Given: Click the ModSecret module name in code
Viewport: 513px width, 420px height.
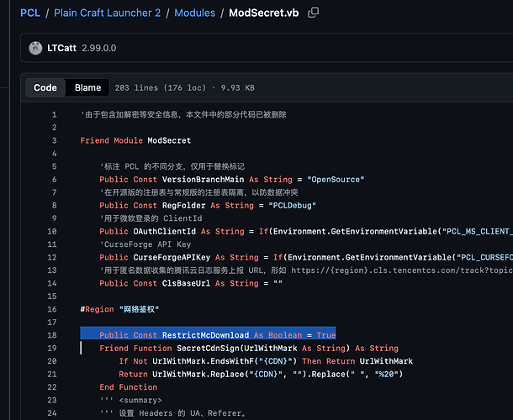Looking at the screenshot, I should pyautogui.click(x=169, y=140).
